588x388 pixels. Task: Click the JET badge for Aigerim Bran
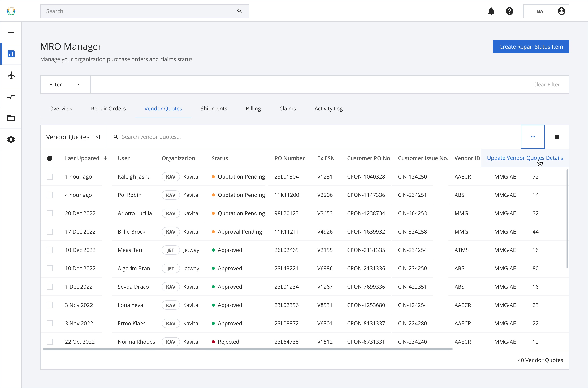pos(171,269)
